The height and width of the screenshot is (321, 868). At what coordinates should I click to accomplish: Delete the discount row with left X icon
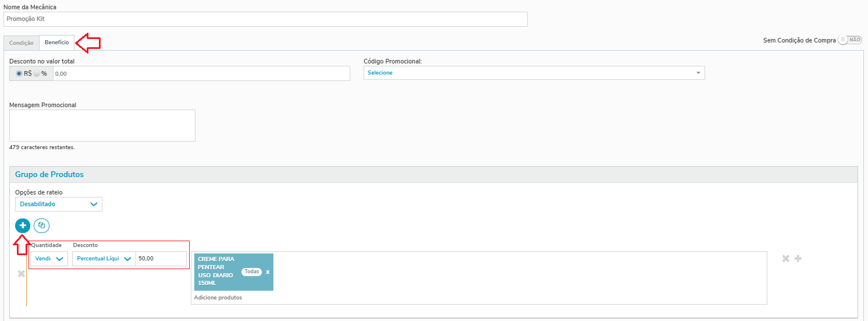click(21, 274)
